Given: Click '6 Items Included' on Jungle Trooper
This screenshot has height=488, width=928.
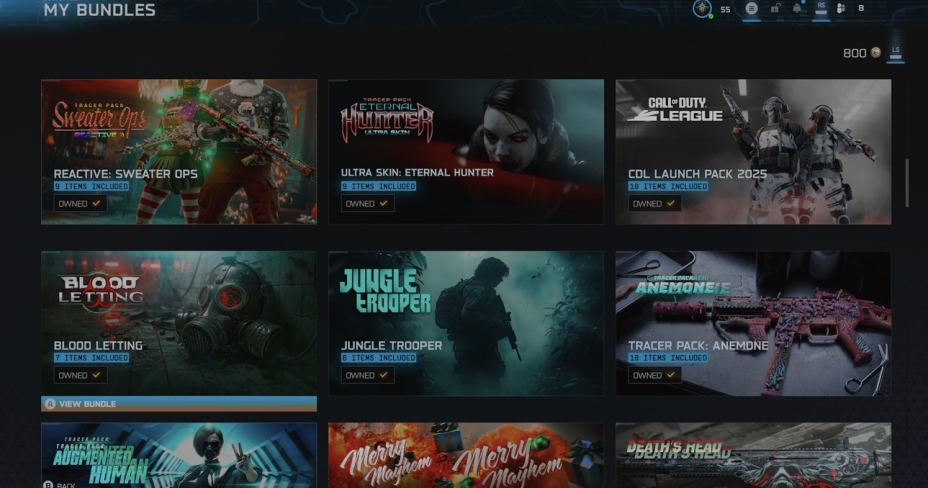Looking at the screenshot, I should point(378,358).
